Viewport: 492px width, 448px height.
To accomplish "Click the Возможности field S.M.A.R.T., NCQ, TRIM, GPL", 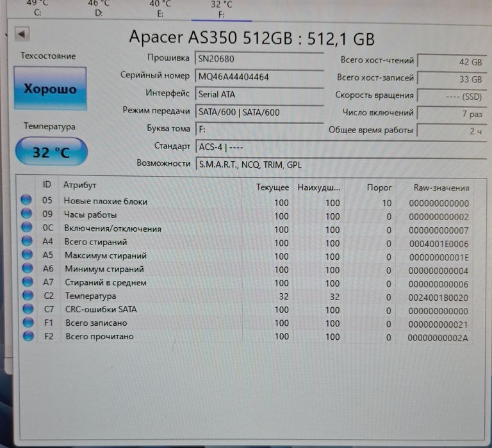I will pyautogui.click(x=341, y=164).
